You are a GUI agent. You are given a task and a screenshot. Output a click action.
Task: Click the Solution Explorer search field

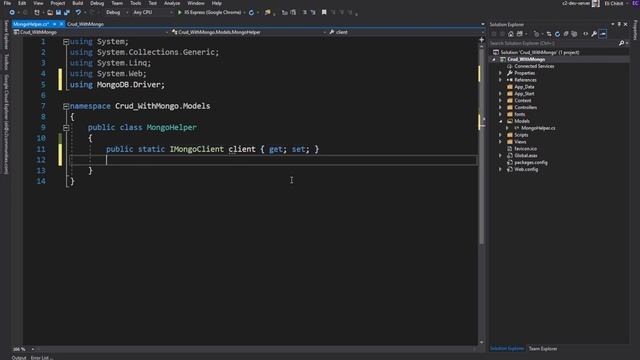(553, 43)
